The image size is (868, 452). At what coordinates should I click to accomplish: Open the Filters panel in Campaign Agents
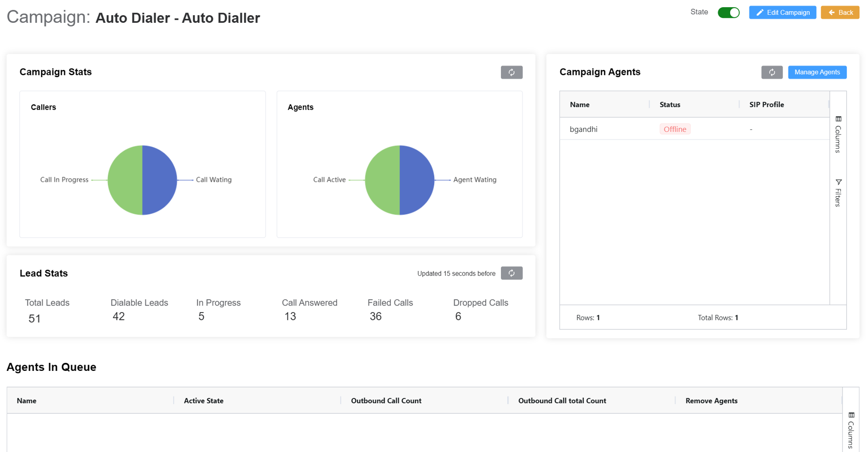click(x=838, y=193)
